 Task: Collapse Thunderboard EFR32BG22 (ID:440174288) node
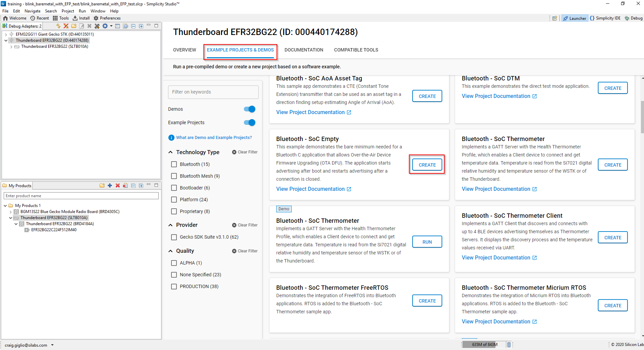coord(6,40)
